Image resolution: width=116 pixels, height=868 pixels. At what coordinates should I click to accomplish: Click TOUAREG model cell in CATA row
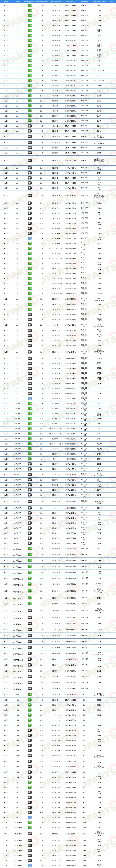[x=18, y=845]
